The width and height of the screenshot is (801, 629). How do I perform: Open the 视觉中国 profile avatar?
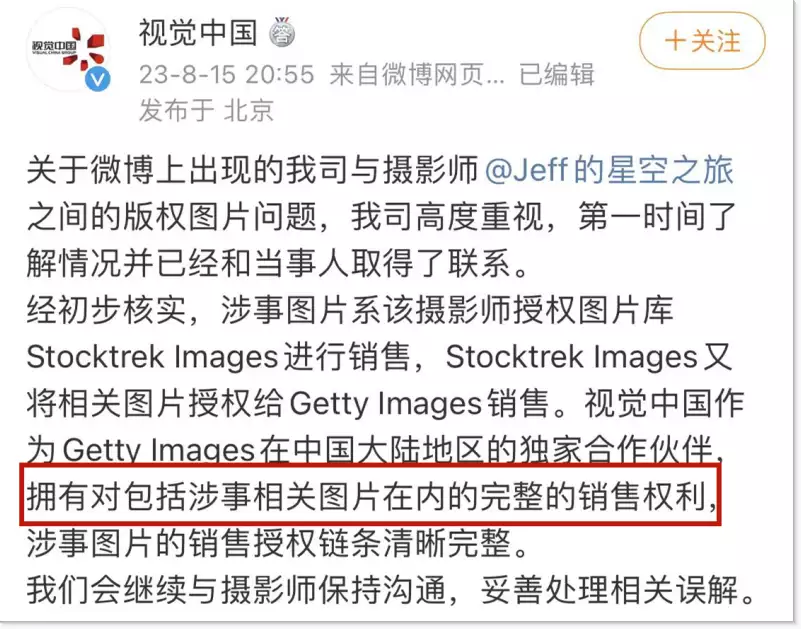(x=68, y=50)
